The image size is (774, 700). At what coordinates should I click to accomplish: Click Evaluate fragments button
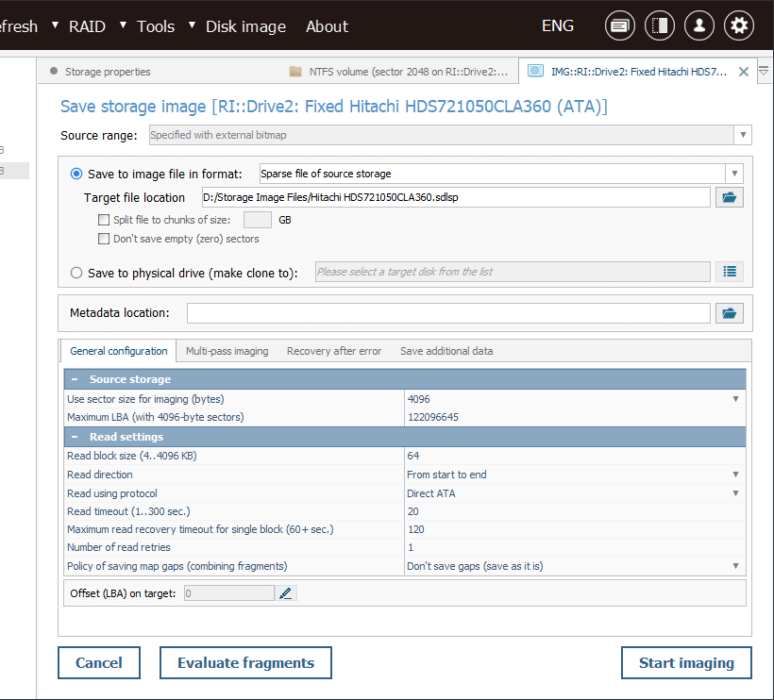click(x=245, y=663)
